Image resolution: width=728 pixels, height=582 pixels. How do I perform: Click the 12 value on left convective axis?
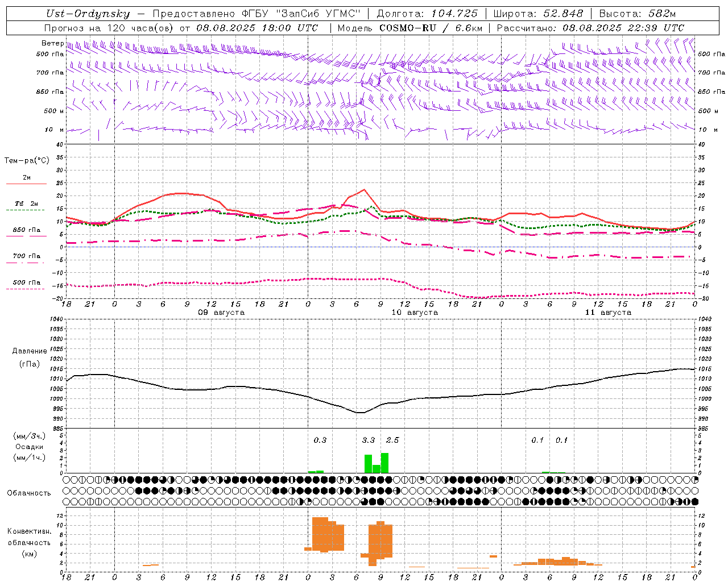[59, 516]
